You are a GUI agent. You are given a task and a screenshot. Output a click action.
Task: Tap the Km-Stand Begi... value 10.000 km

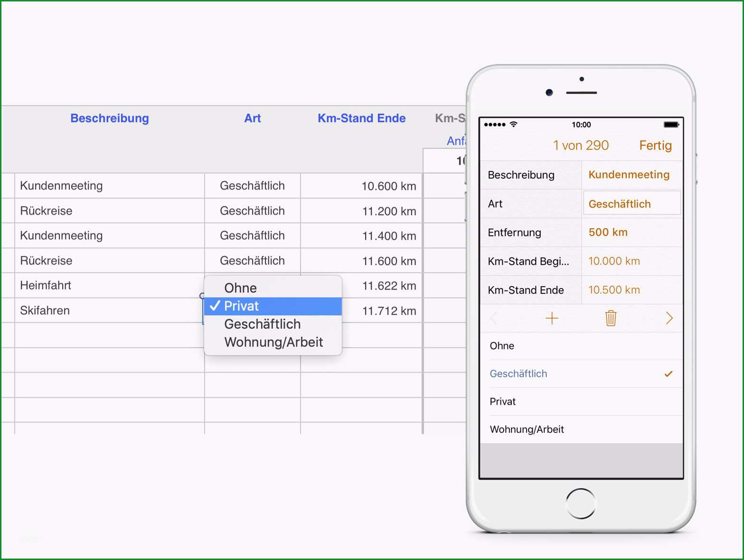tap(632, 261)
